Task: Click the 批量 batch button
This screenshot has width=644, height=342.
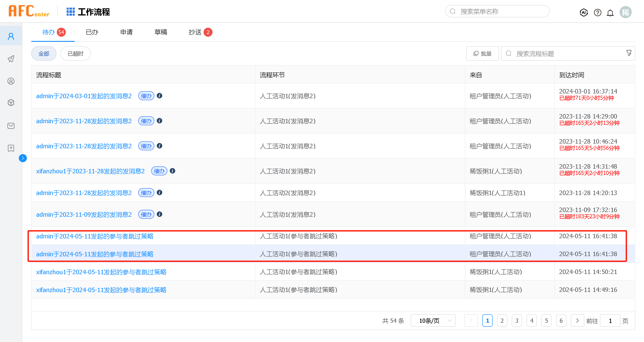Action: 482,53
